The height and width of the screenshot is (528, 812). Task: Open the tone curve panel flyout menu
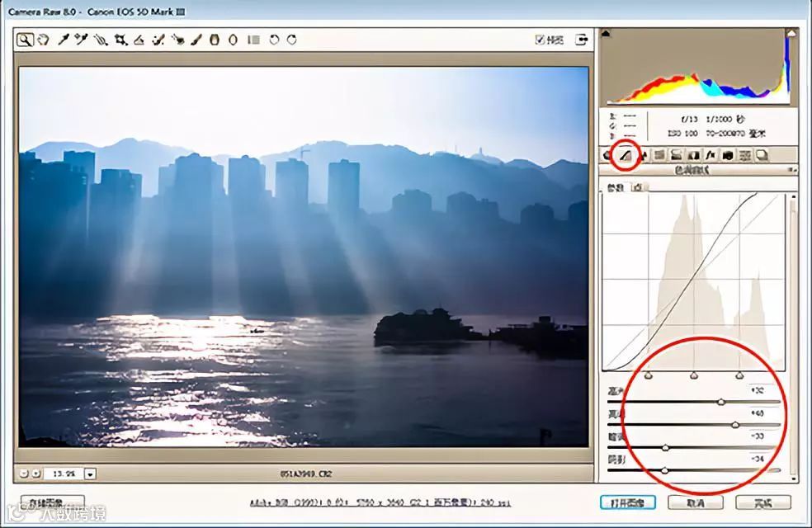(792, 170)
